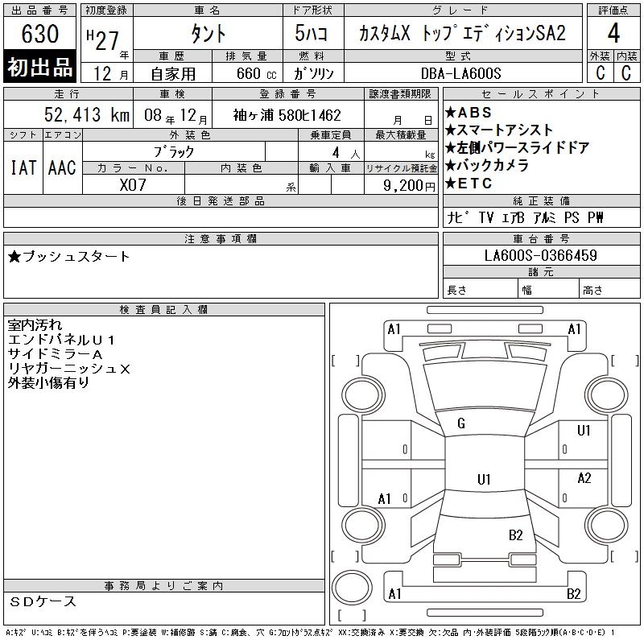Click the ★プッシュスタート note

pos(69,257)
